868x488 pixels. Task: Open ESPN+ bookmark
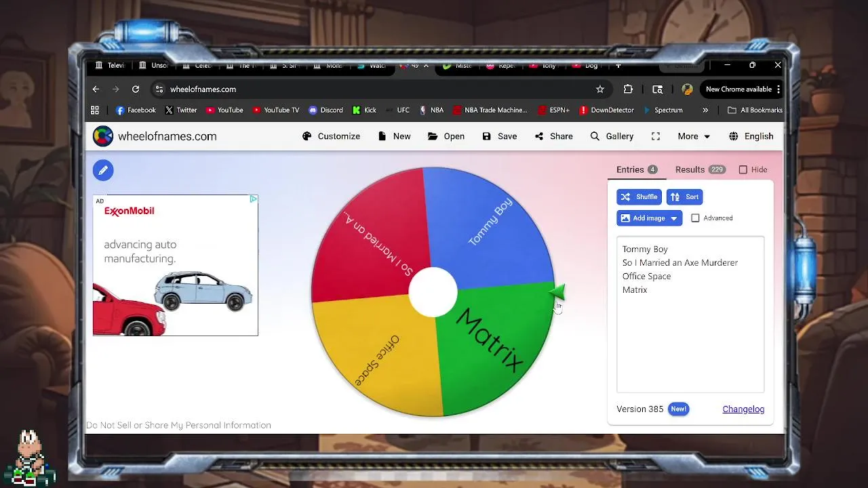[x=553, y=110]
